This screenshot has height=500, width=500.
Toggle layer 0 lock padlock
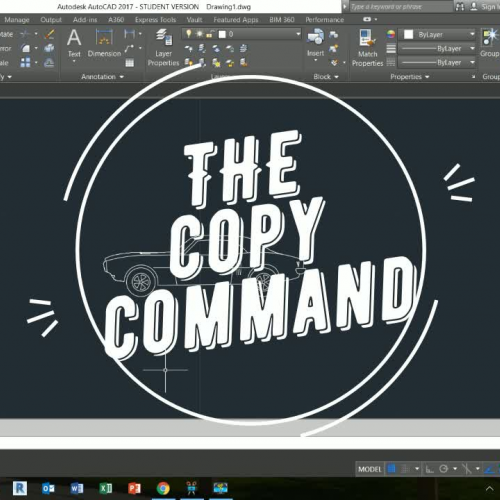[210, 34]
